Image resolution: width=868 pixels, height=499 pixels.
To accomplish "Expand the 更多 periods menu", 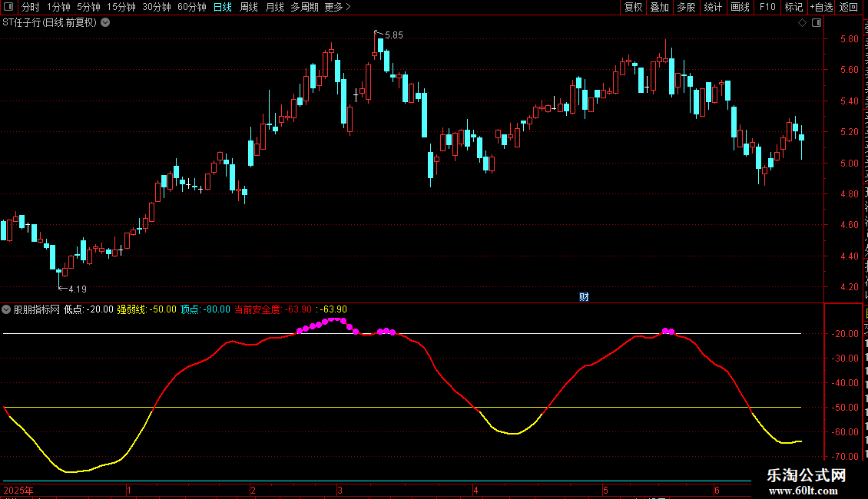I will point(337,7).
